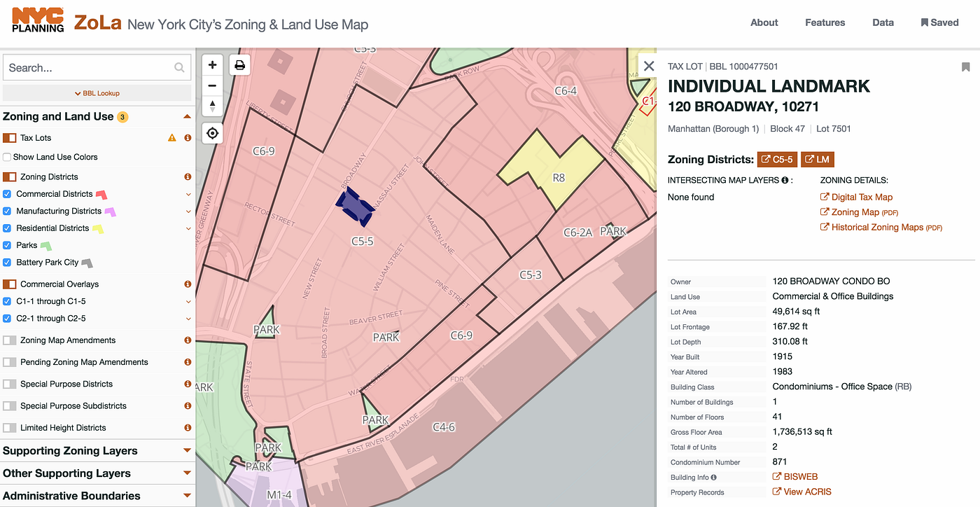Expand Residential Districts sub-options chevron
This screenshot has height=507, width=980.
188,228
